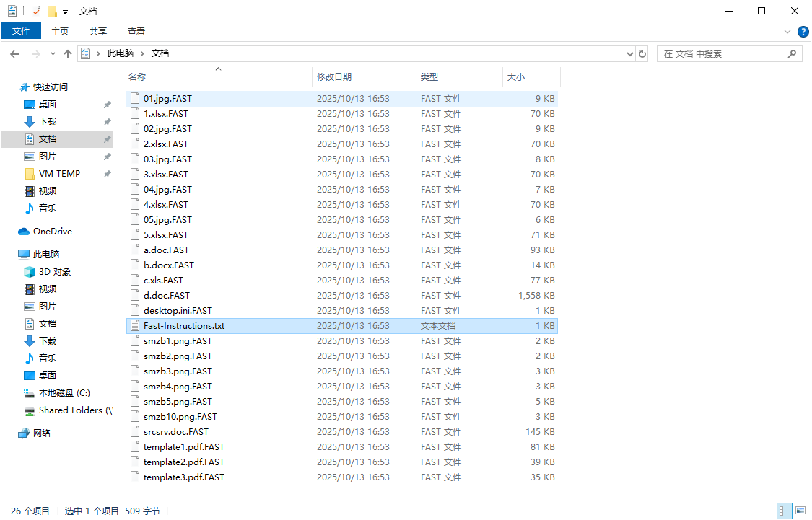Click the search magnifier icon

tap(792, 54)
